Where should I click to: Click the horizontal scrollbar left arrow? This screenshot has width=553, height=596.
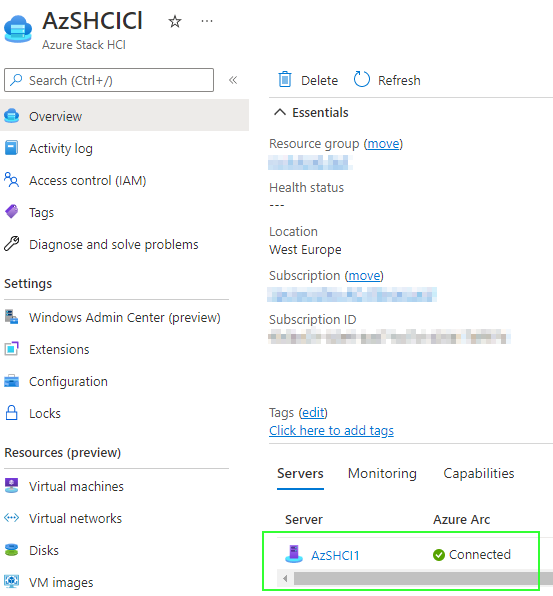pos(285,579)
